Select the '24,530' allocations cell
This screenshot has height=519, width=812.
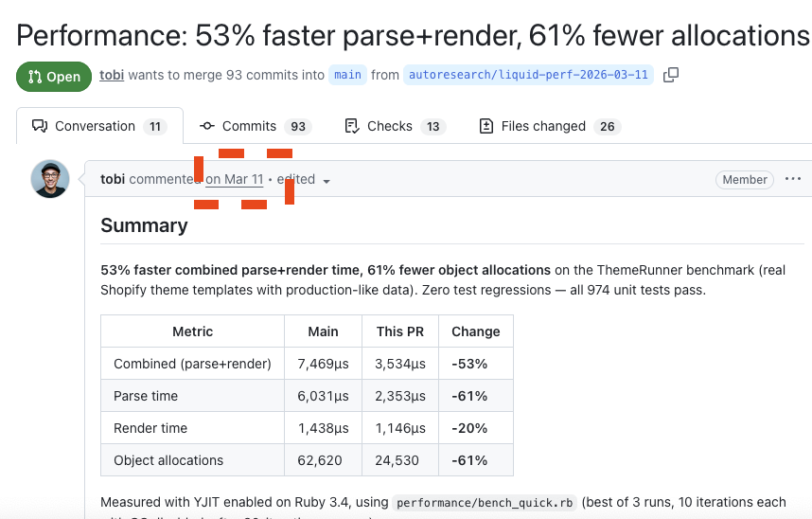tap(400, 460)
